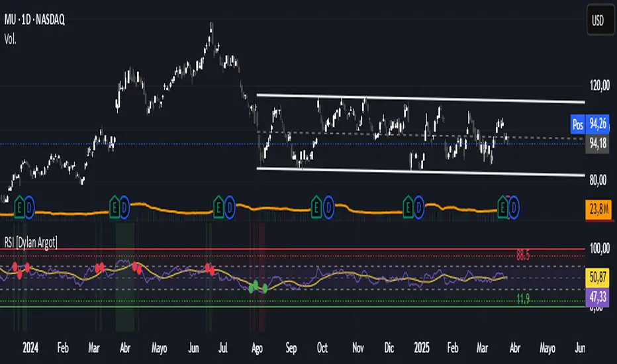Viewport: 617px width, 364px height.
Task: Click the blue Pos 94,26 price label
Action: pyautogui.click(x=588, y=123)
